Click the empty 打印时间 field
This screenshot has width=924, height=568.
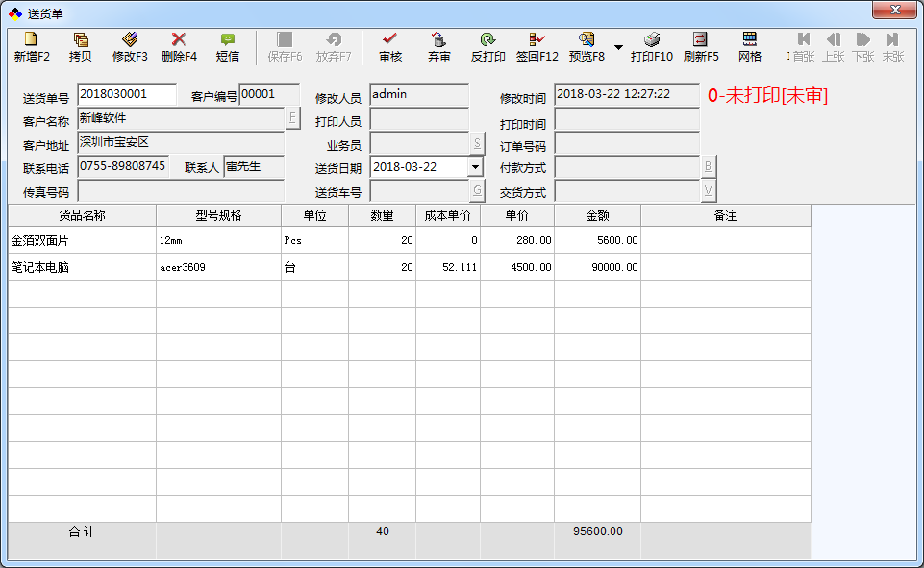[627, 120]
